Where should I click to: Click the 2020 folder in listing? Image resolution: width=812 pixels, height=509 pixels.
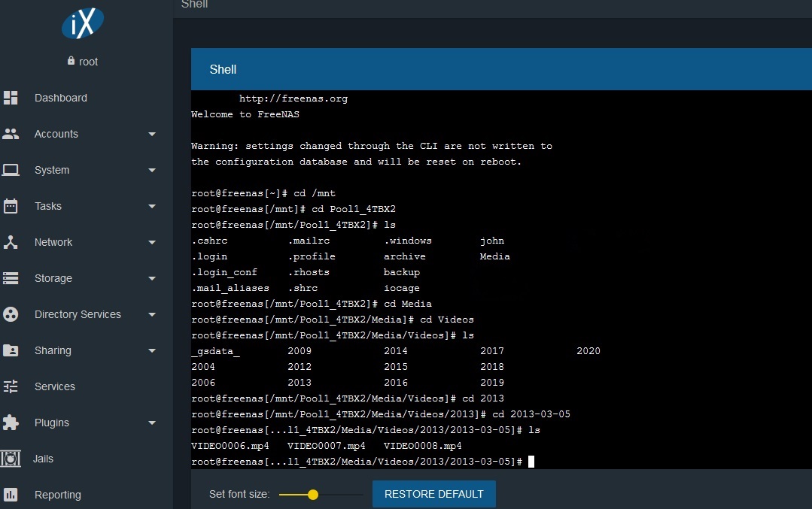point(588,350)
